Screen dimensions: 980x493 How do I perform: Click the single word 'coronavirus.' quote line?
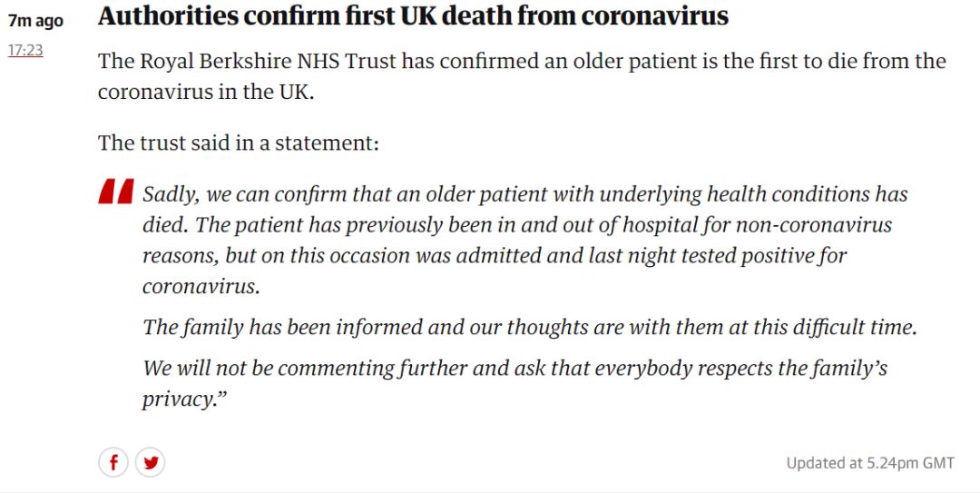pyautogui.click(x=201, y=287)
